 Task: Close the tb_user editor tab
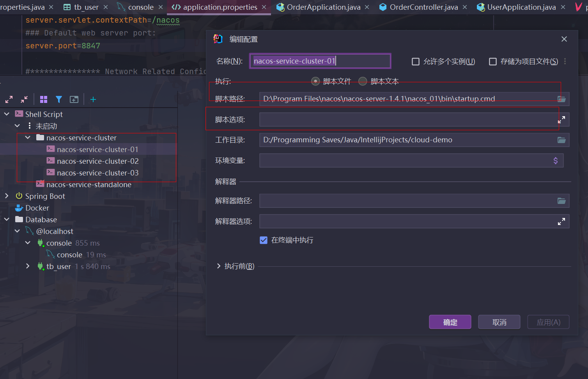(106, 7)
